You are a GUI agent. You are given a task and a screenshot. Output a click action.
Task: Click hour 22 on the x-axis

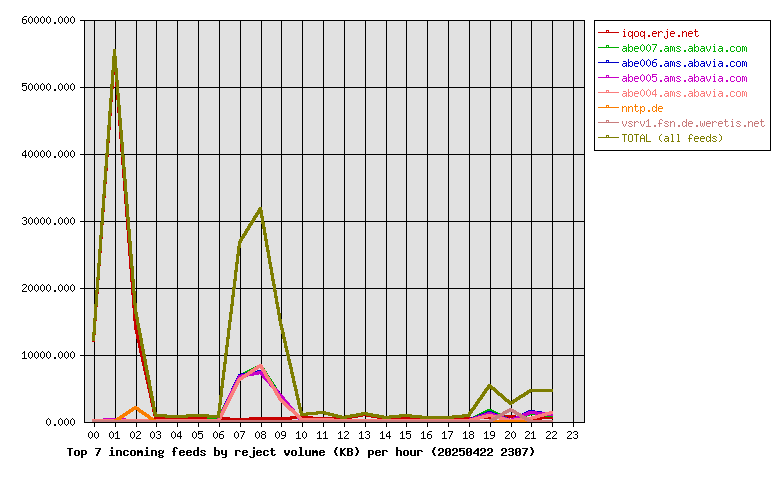[551, 435]
